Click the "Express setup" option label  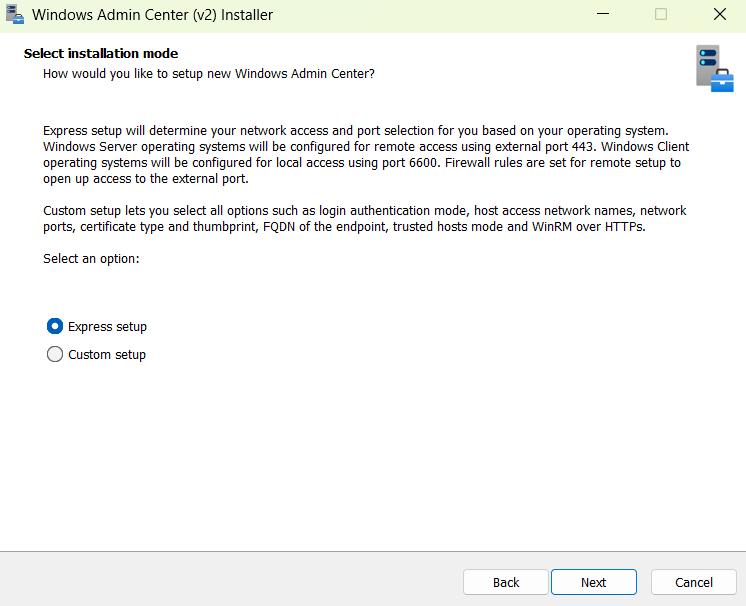pos(107,327)
